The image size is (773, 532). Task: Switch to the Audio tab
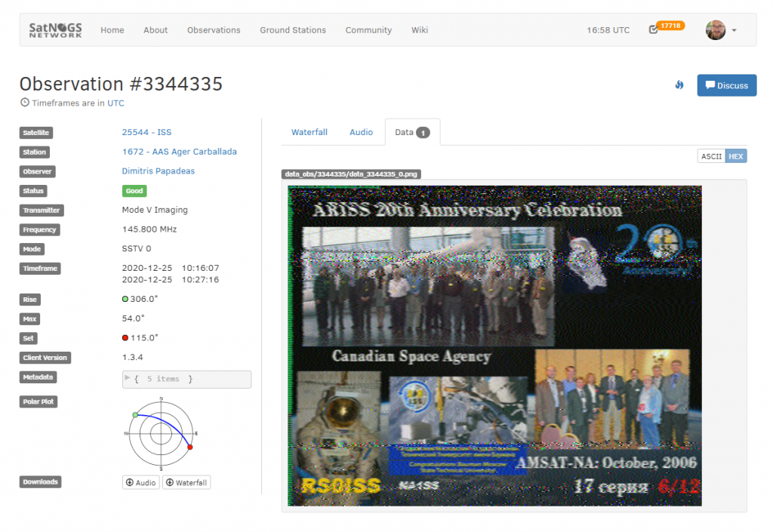point(361,132)
